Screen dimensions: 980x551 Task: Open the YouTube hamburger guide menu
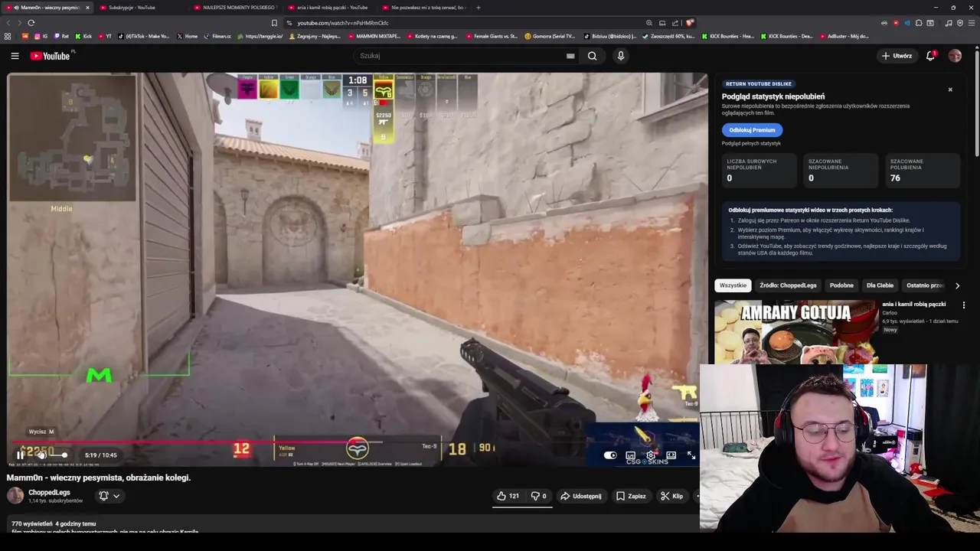click(x=15, y=56)
